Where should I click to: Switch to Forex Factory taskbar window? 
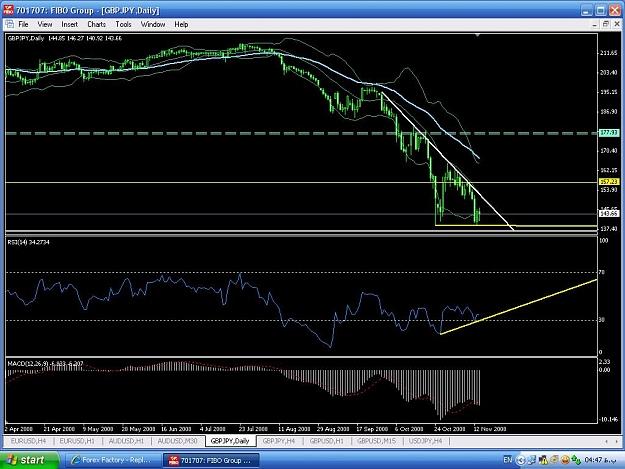pos(113,460)
